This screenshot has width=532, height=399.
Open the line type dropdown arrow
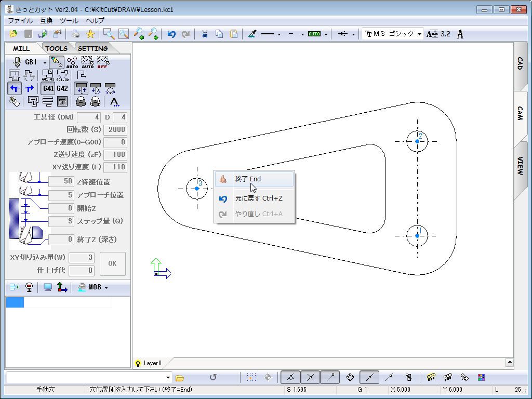coord(279,34)
